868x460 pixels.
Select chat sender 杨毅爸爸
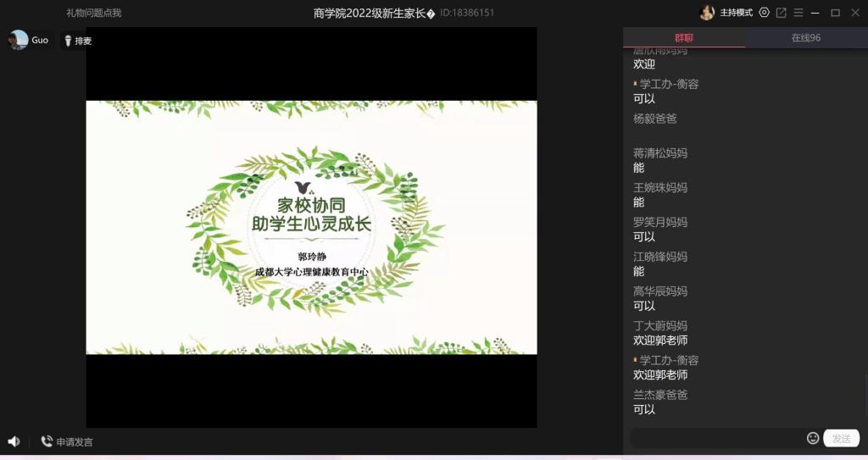coord(655,119)
